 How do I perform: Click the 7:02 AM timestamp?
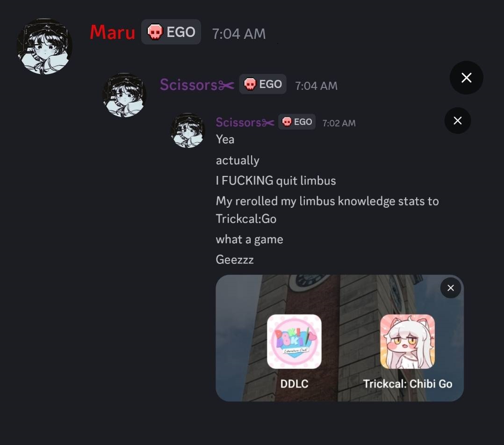[339, 123]
